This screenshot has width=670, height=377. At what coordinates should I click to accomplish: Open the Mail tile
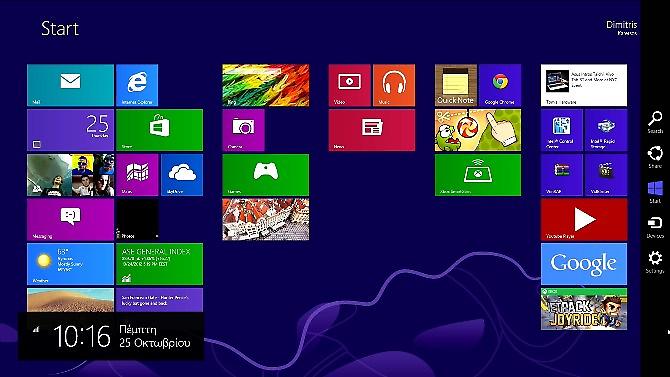[71, 85]
